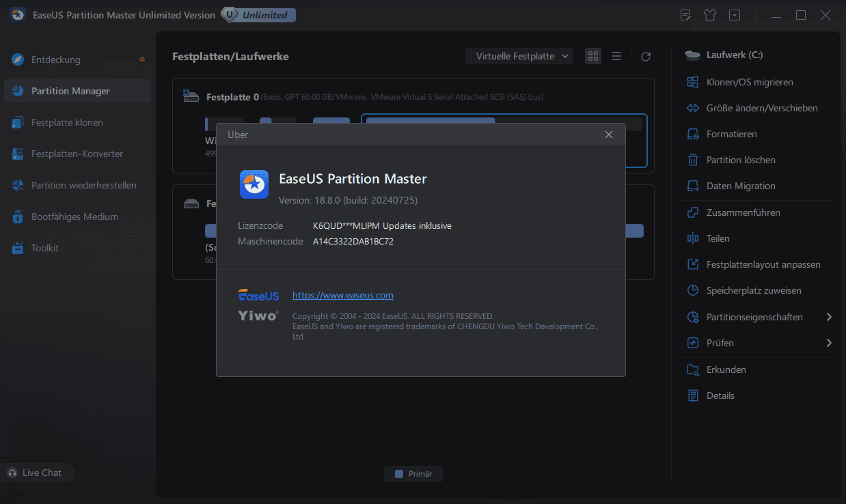Click the Entdeckung compass icon

18,59
